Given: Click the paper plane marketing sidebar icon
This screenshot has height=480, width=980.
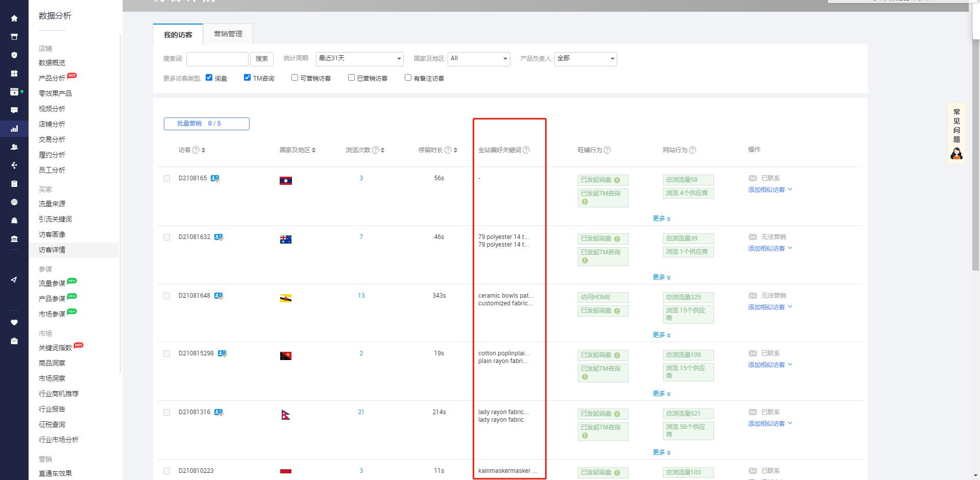Looking at the screenshot, I should coord(14,280).
